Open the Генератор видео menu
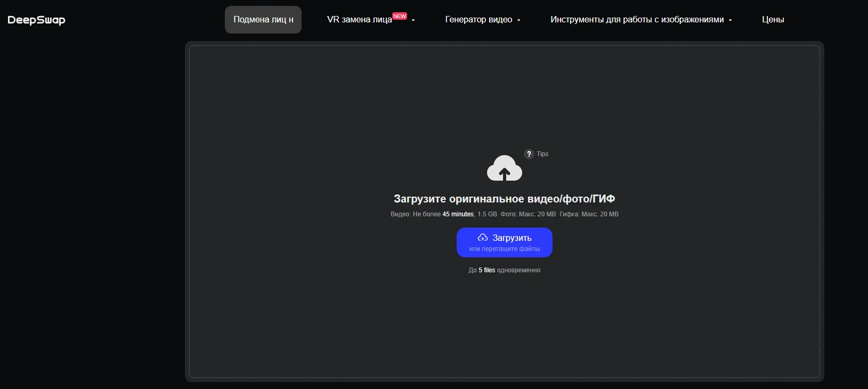Image resolution: width=868 pixels, height=389 pixels. 478,20
